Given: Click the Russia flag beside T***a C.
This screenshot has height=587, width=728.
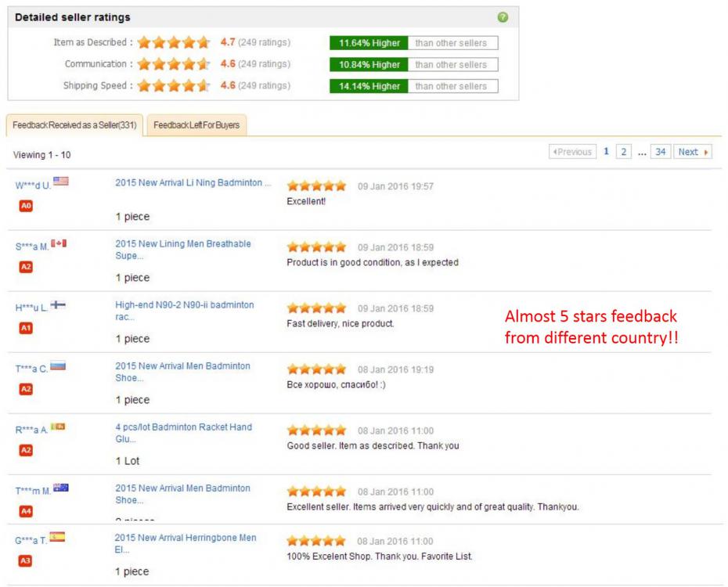Looking at the screenshot, I should (x=58, y=366).
